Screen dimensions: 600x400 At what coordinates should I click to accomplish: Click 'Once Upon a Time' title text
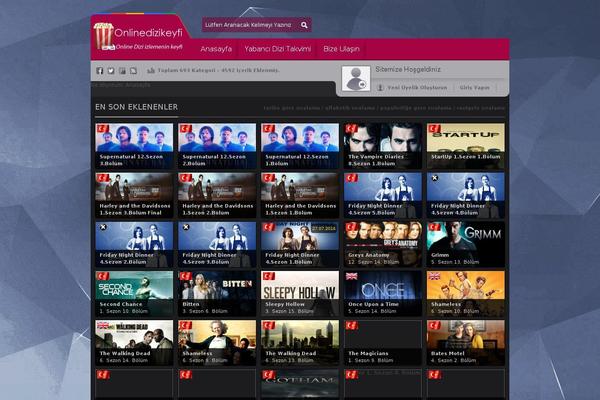[373, 304]
